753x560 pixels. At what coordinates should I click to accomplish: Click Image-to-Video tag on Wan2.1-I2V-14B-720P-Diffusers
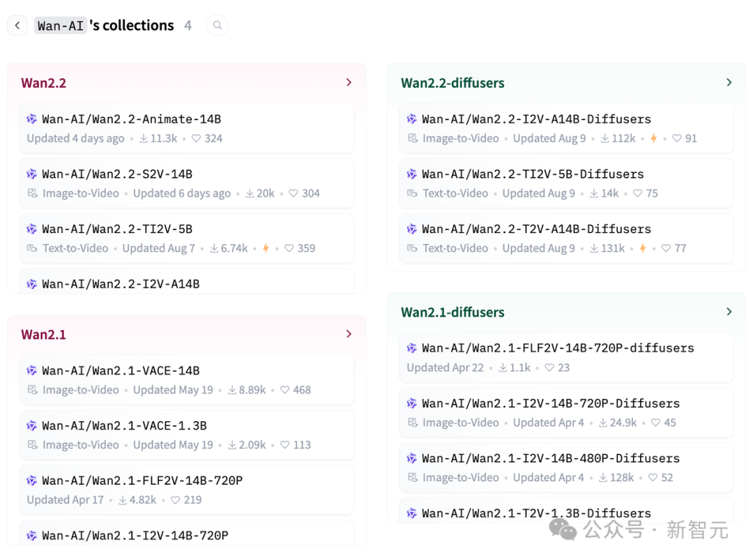point(453,423)
